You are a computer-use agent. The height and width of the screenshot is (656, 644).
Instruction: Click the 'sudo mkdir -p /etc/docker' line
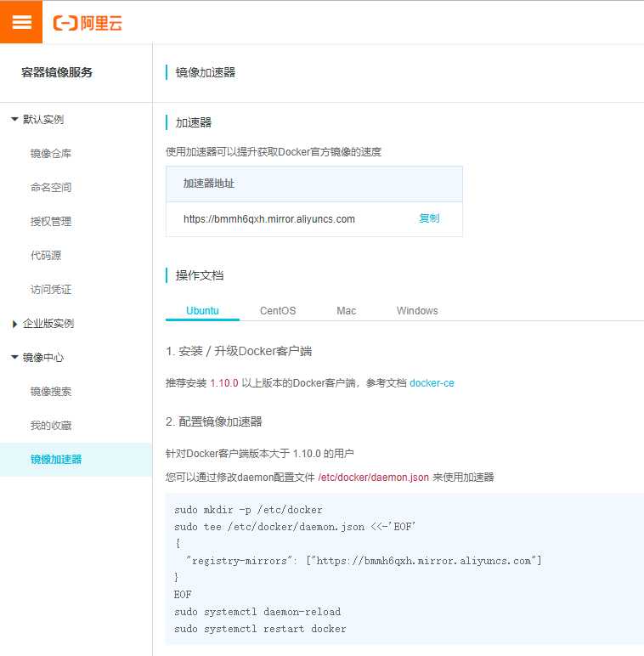click(x=248, y=510)
